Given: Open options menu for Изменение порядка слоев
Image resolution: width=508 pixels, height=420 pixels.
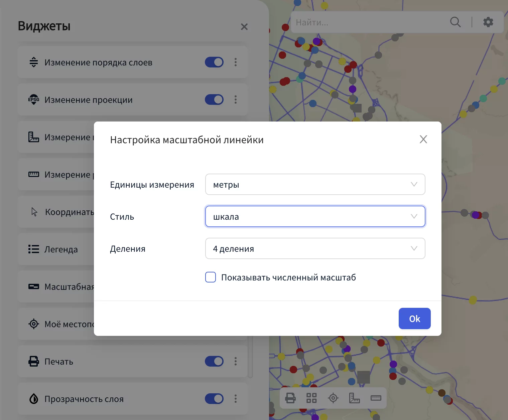Looking at the screenshot, I should pos(236,62).
